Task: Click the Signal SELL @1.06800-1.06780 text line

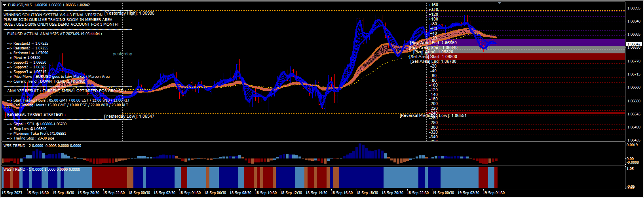Action: point(37,124)
